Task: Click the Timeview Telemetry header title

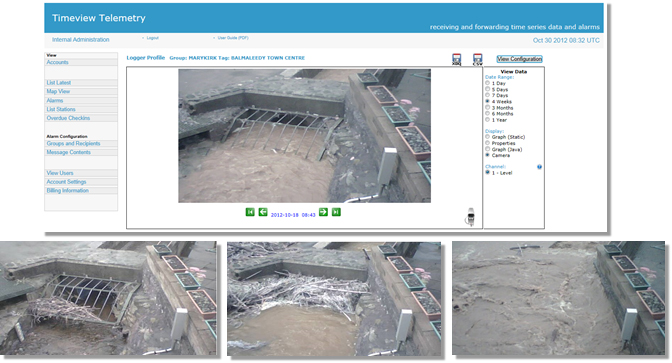Action: [99, 18]
